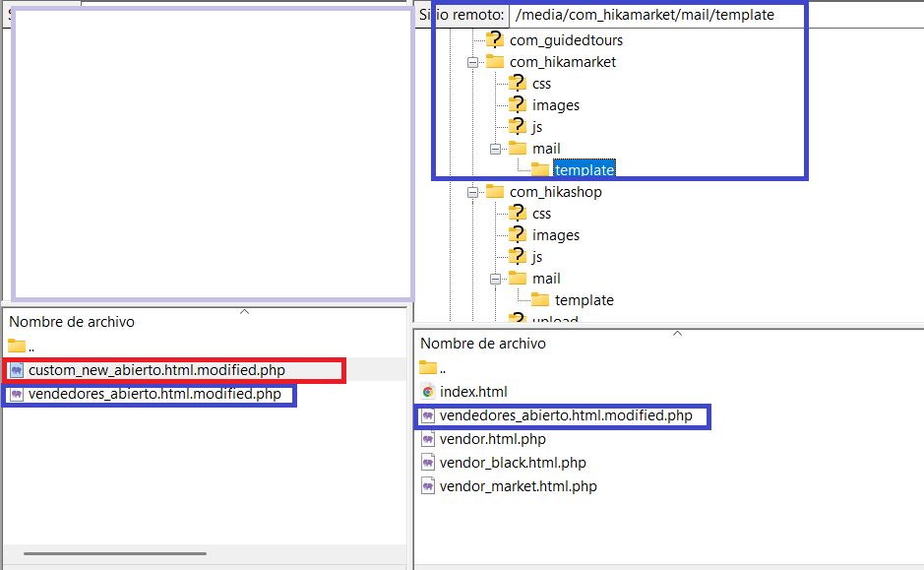This screenshot has width=924, height=570.
Task: Click PHP file icon of vendor.html.php
Action: [428, 439]
